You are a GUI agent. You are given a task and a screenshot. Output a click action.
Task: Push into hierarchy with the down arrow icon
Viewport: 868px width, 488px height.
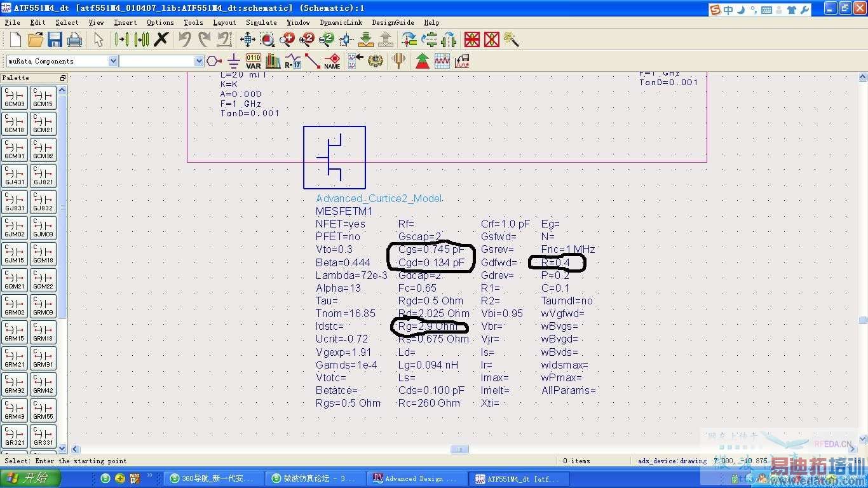click(366, 39)
